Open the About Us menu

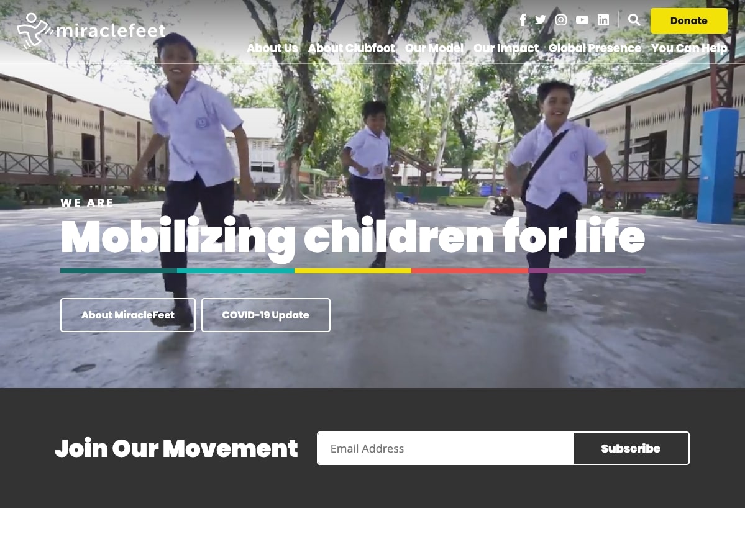[272, 48]
